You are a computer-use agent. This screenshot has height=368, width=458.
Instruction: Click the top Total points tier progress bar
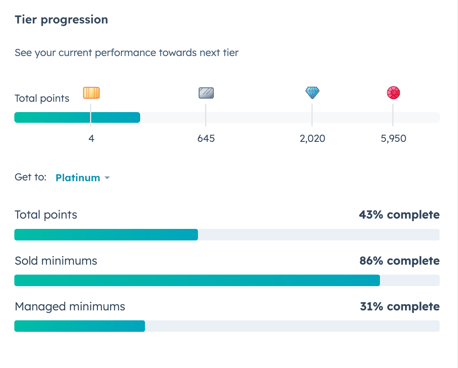tap(227, 117)
